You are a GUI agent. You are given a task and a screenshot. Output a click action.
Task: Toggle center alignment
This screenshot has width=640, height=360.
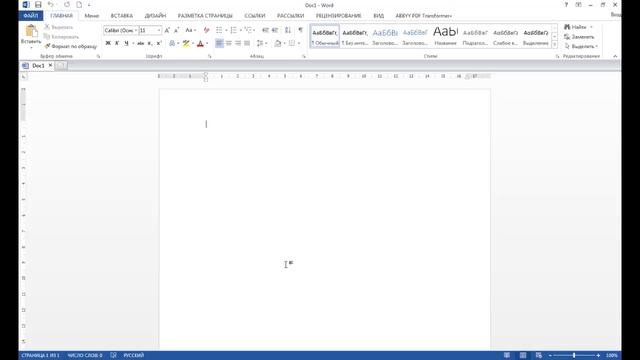pyautogui.click(x=229, y=43)
